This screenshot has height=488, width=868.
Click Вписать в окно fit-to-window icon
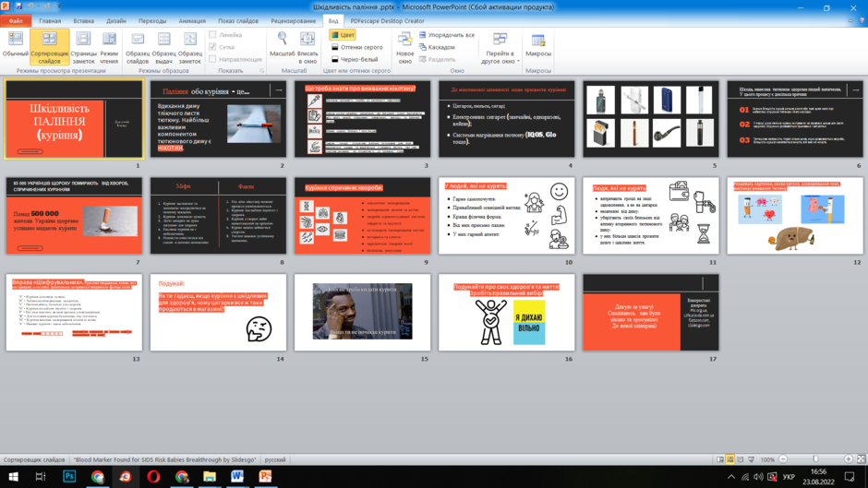(x=307, y=39)
